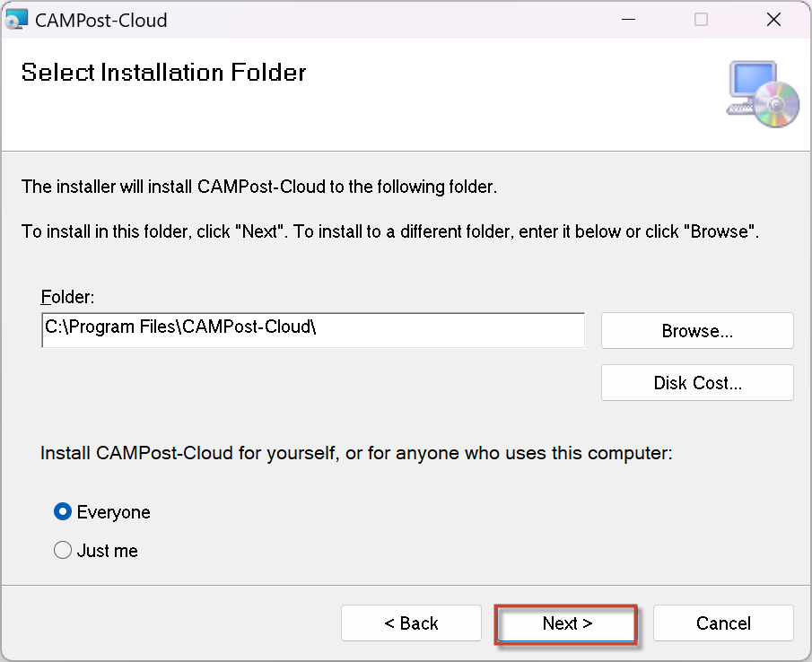This screenshot has width=812, height=662.
Task: Click the greyed-out maximize window button
Action: tap(701, 20)
